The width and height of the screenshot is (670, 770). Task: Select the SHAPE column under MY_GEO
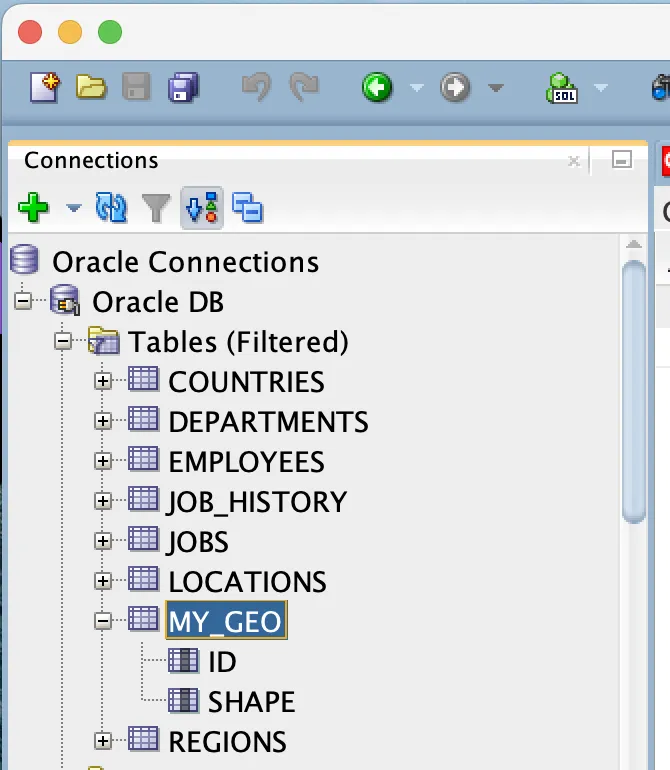[251, 702]
